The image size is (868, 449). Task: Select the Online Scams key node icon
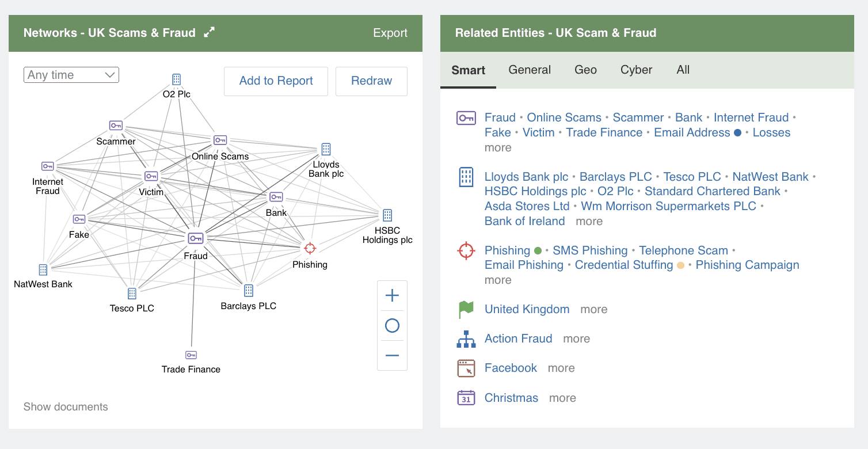[220, 140]
